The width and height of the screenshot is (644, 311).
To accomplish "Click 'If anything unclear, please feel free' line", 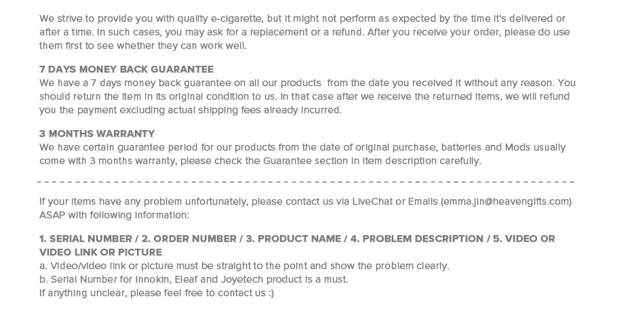I will coord(157,293).
